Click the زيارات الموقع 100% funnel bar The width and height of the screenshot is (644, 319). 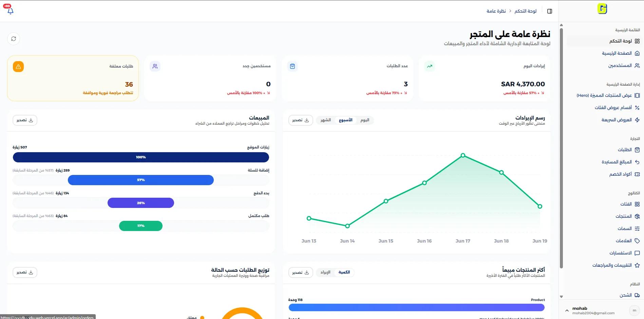coord(141,157)
